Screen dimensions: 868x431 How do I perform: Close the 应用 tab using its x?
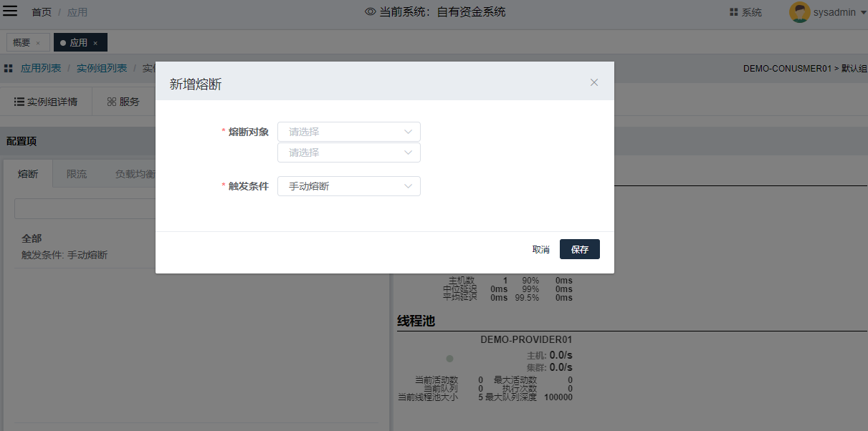(x=95, y=43)
